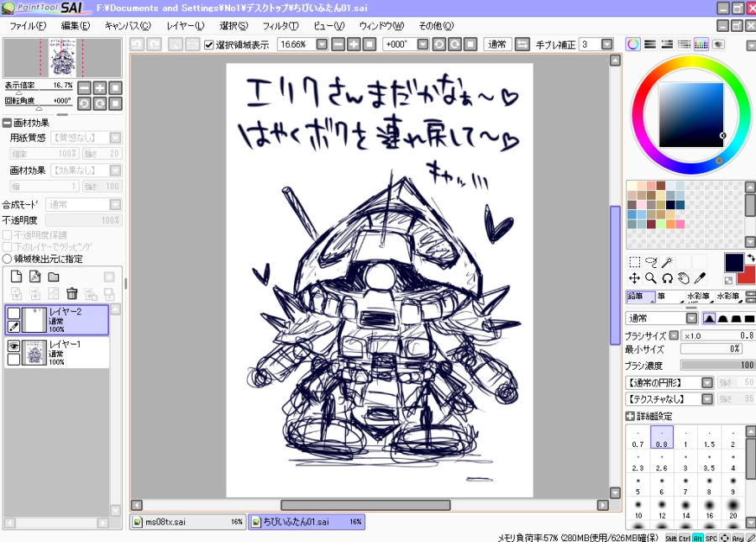
Task: Zoom in using navigator plus button
Action: pos(100,87)
